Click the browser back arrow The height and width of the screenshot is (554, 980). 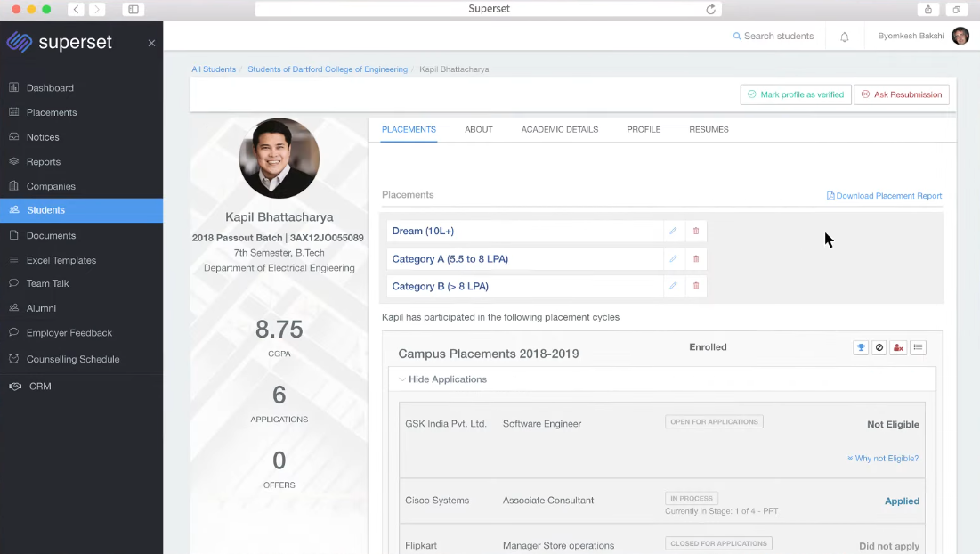click(x=77, y=10)
